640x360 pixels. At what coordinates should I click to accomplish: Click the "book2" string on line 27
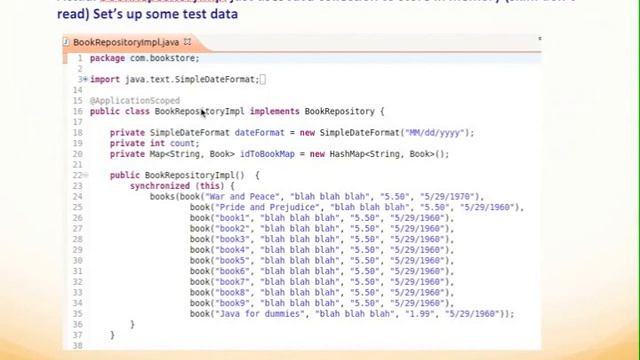coord(232,228)
